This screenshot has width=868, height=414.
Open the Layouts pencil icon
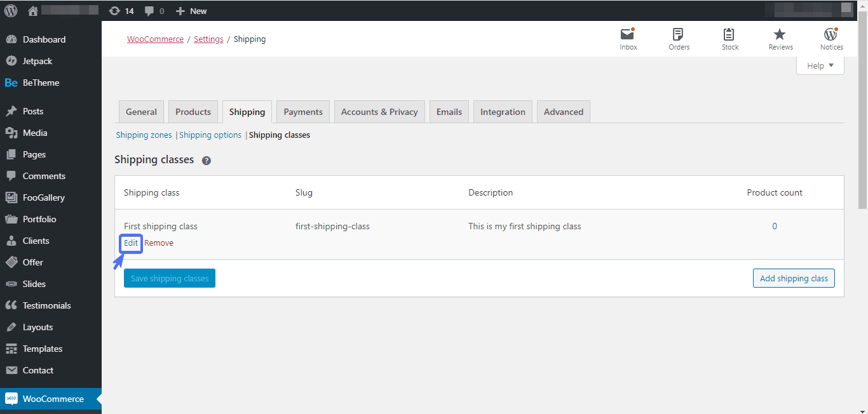(11, 327)
